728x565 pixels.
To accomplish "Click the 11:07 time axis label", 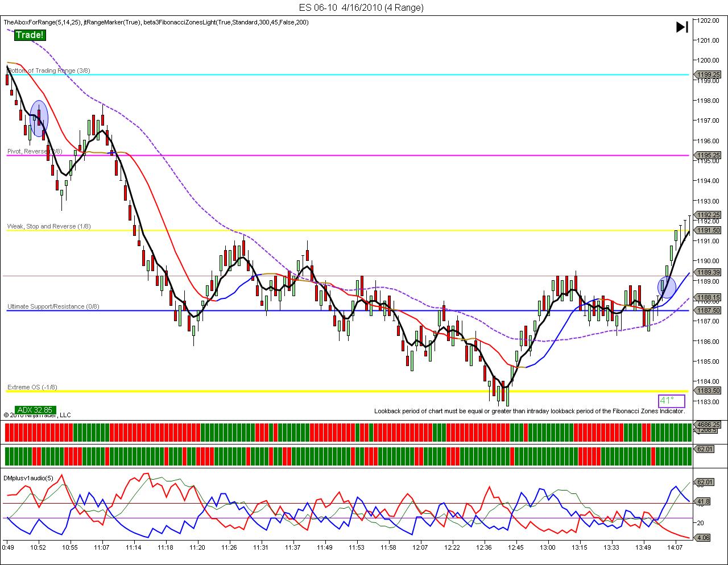I will pyautogui.click(x=102, y=547).
